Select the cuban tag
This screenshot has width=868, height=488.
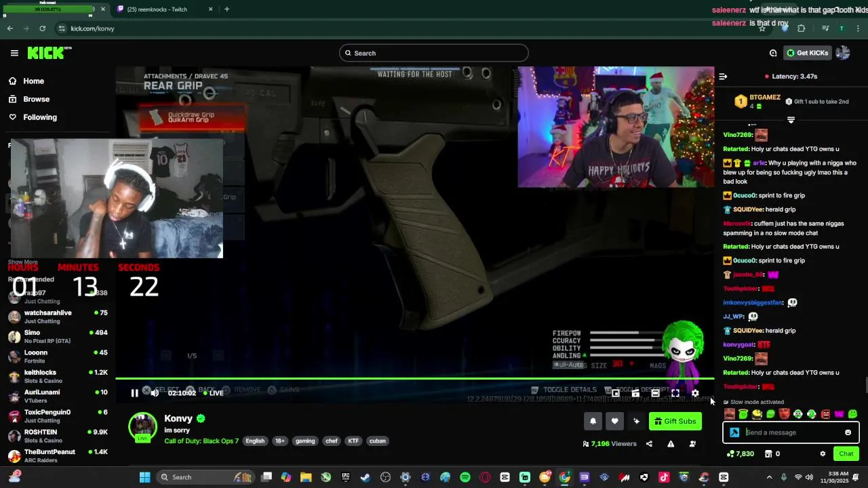pyautogui.click(x=378, y=441)
